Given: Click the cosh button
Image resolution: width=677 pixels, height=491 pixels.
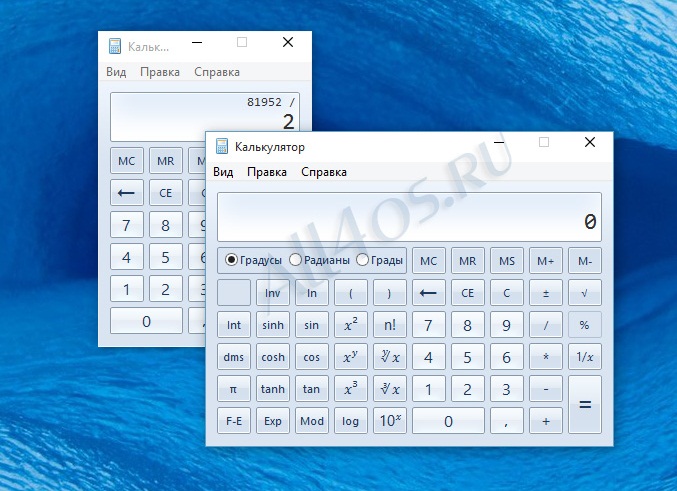Looking at the screenshot, I should (272, 357).
